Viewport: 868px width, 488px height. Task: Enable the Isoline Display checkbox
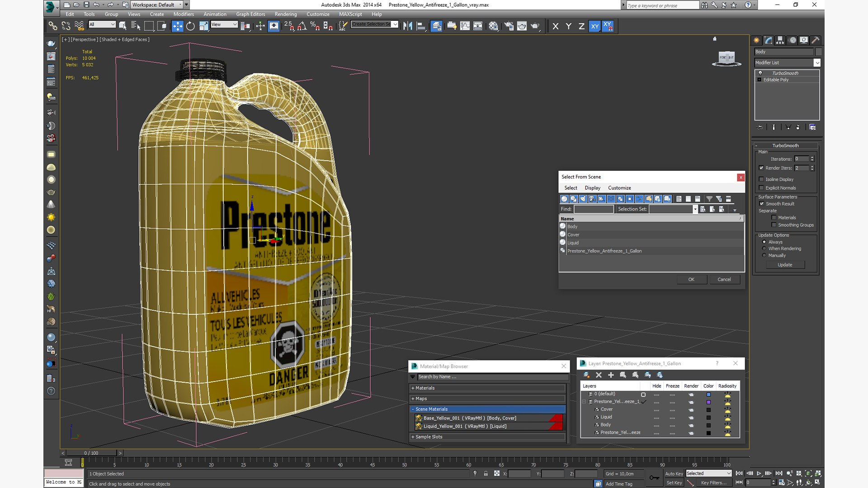click(x=761, y=179)
